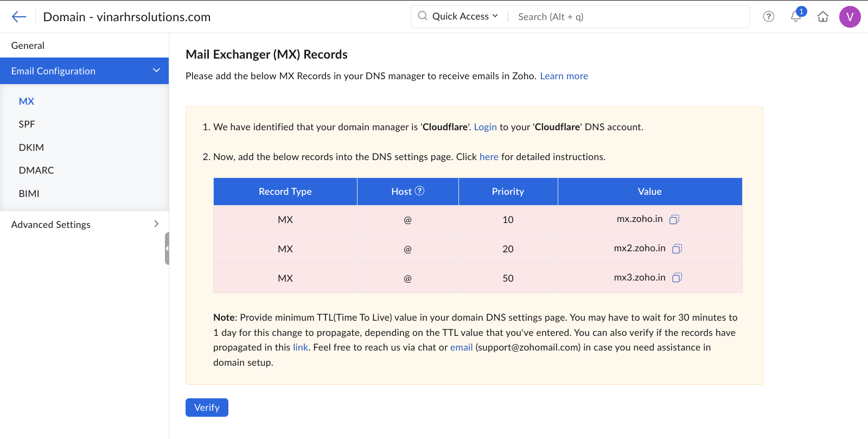Open the user profile avatar
868x439 pixels.
tap(850, 17)
